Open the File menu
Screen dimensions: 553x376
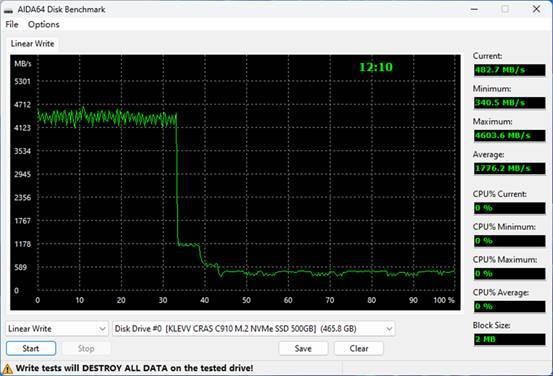coord(12,25)
